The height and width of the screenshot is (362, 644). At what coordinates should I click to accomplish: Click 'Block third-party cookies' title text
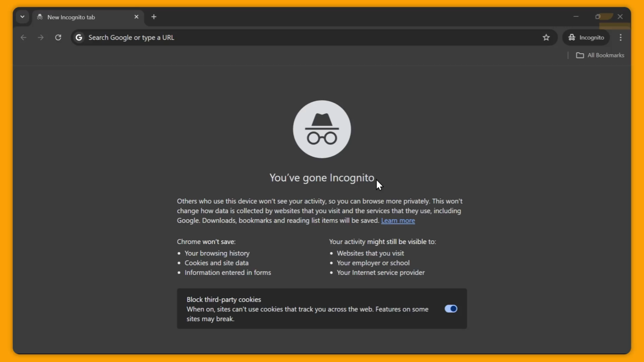(224, 299)
